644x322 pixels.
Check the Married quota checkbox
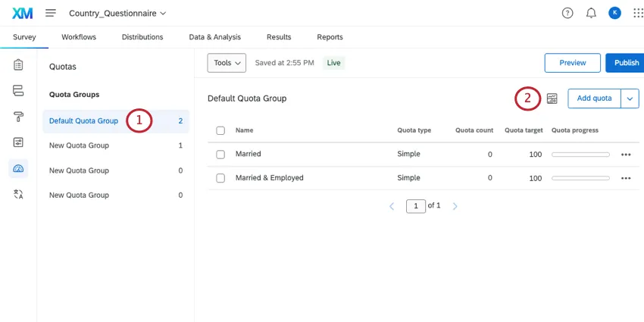[220, 154]
